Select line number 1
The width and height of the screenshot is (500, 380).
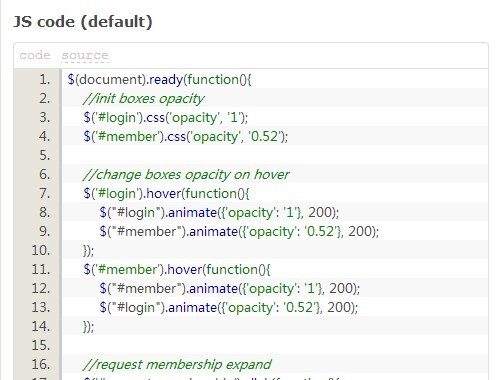(44, 79)
